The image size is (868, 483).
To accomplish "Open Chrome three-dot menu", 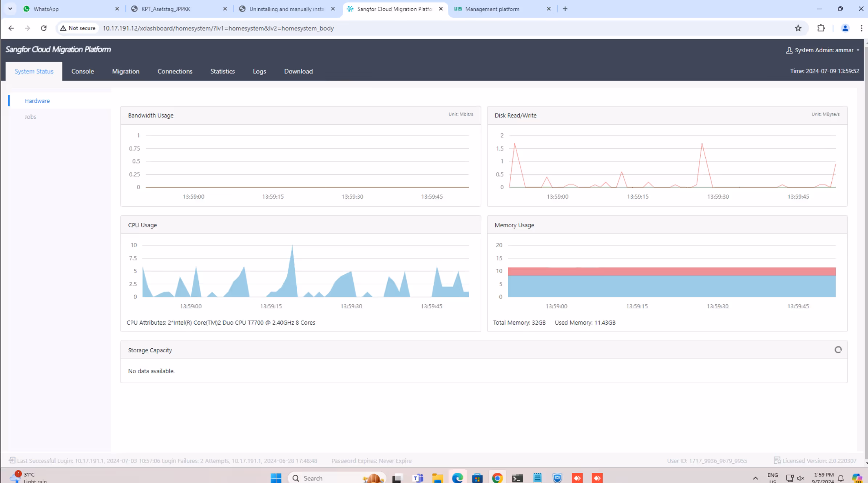I will pyautogui.click(x=861, y=28).
